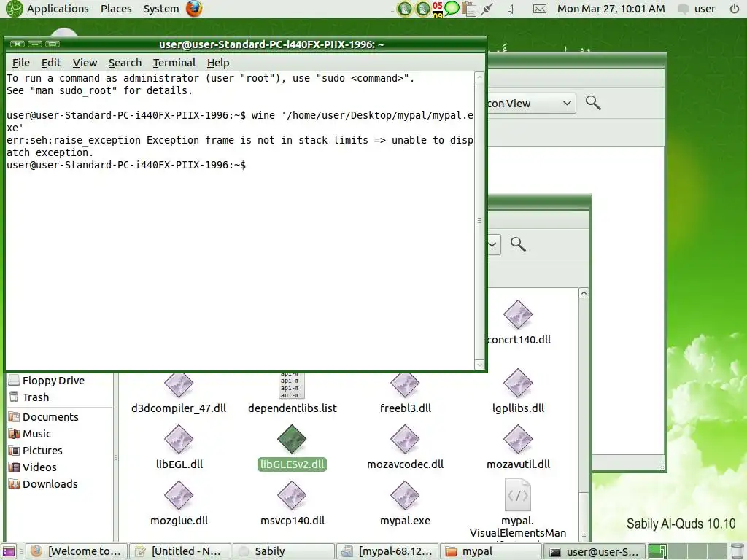This screenshot has width=747, height=560.
Task: Click the 05/09 date tray applet
Action: pyautogui.click(x=438, y=9)
